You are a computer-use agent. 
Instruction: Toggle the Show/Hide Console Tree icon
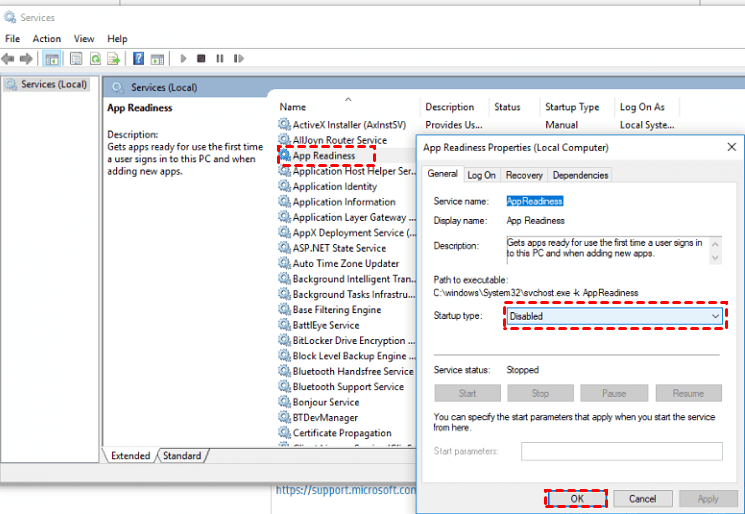coord(51,58)
